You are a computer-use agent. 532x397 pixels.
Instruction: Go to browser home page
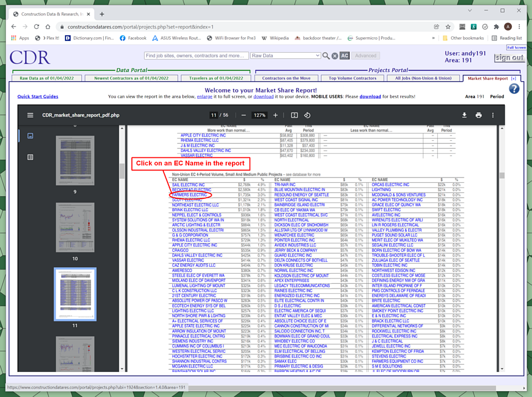pyautogui.click(x=48, y=27)
